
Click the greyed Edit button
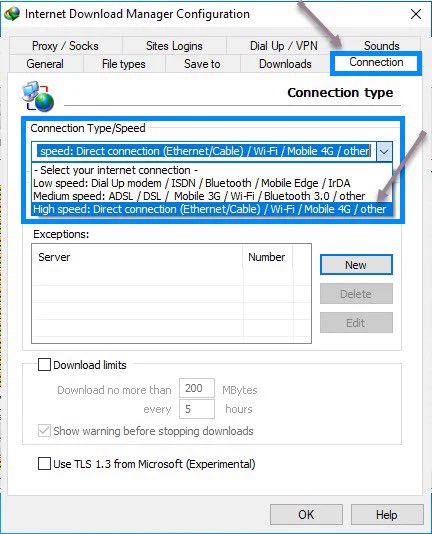point(356,323)
